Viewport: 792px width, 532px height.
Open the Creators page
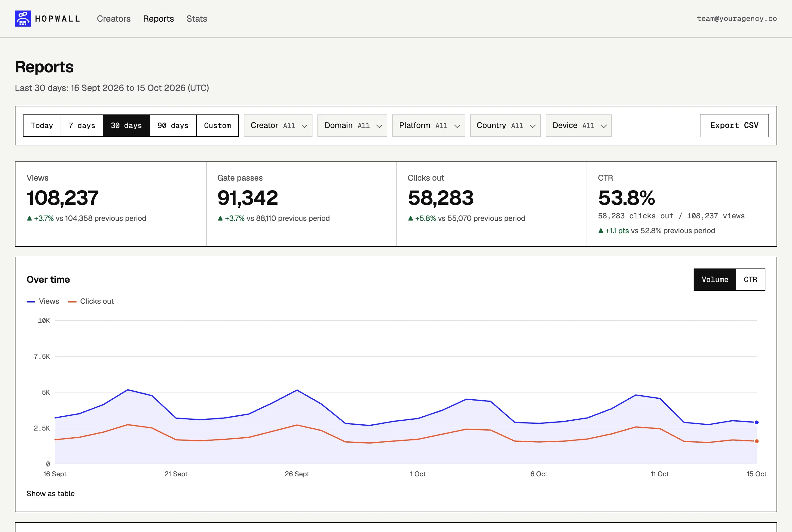114,19
